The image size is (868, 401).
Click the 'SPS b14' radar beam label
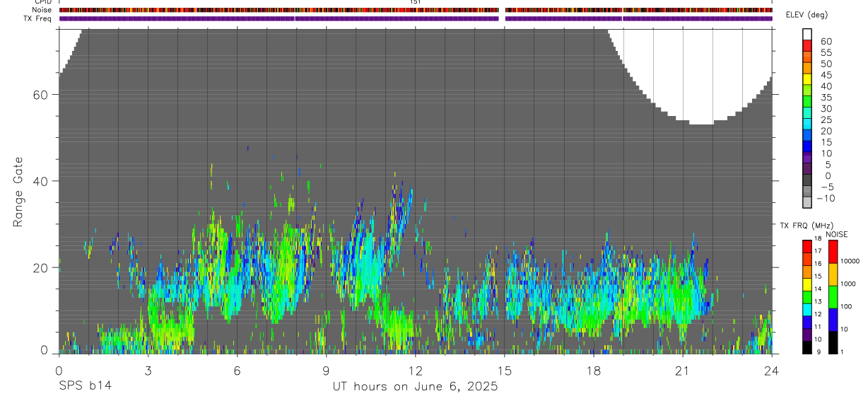(84, 386)
